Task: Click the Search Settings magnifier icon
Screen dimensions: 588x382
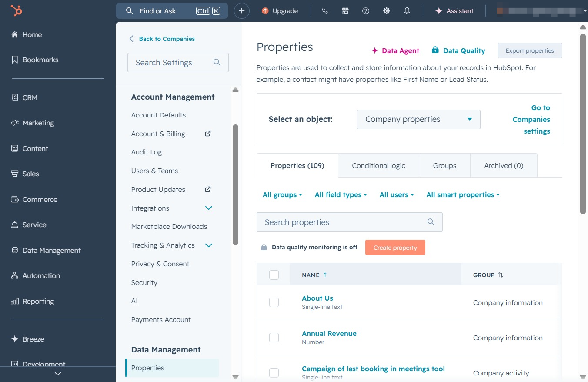Action: (x=217, y=62)
